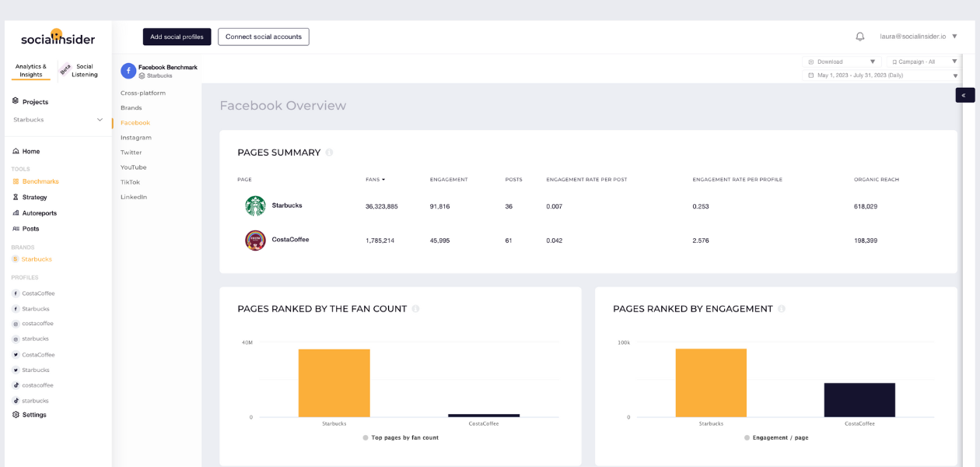Open the laura@socialinsider.io account menu

click(919, 37)
